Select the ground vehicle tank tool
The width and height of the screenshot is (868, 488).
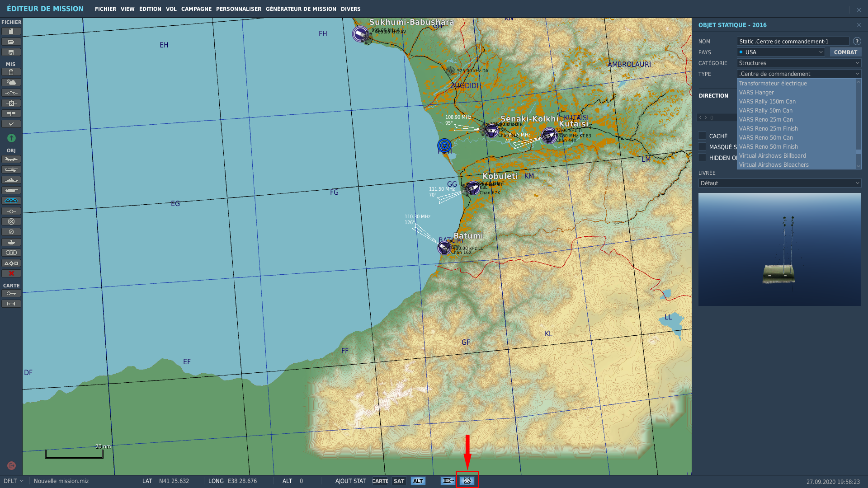tap(11, 190)
